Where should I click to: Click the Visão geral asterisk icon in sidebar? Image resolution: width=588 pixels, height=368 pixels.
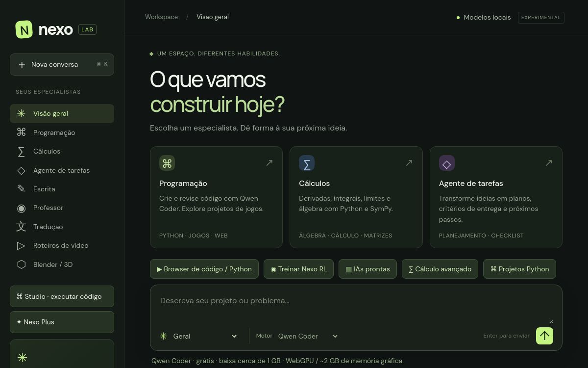pos(21,113)
